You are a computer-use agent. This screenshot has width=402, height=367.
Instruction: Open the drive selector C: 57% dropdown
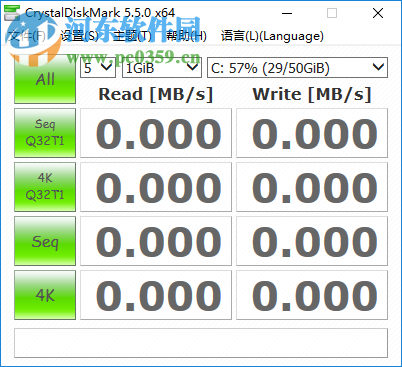[297, 68]
